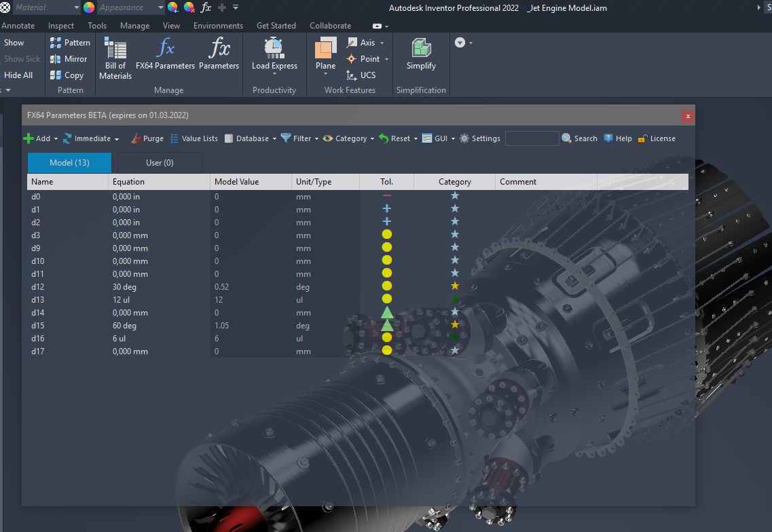Viewport: 772px width, 532px height.
Task: Sort by the Name column header
Action: 67,182
